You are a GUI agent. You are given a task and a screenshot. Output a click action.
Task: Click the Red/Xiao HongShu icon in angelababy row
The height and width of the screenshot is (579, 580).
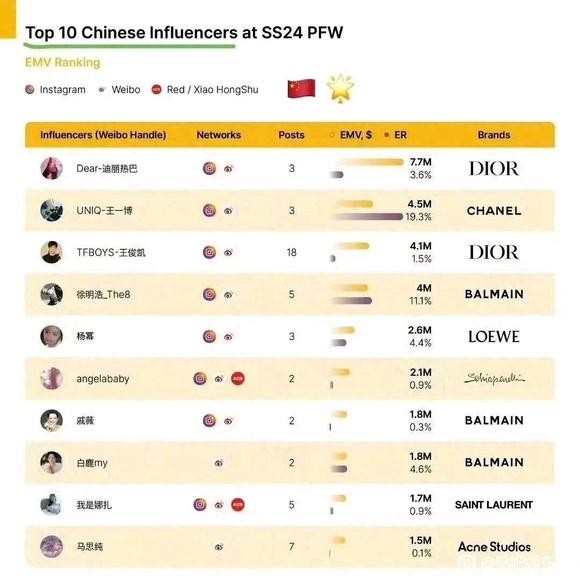pos(238,379)
